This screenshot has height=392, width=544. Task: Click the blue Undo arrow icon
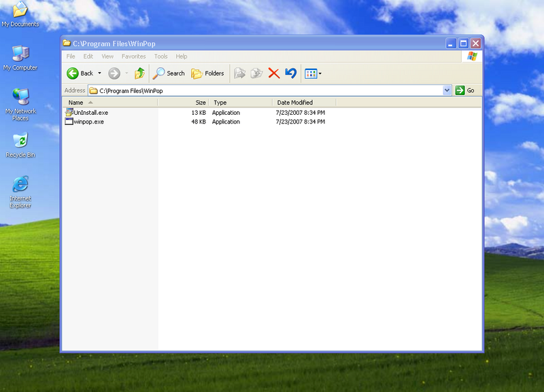291,73
